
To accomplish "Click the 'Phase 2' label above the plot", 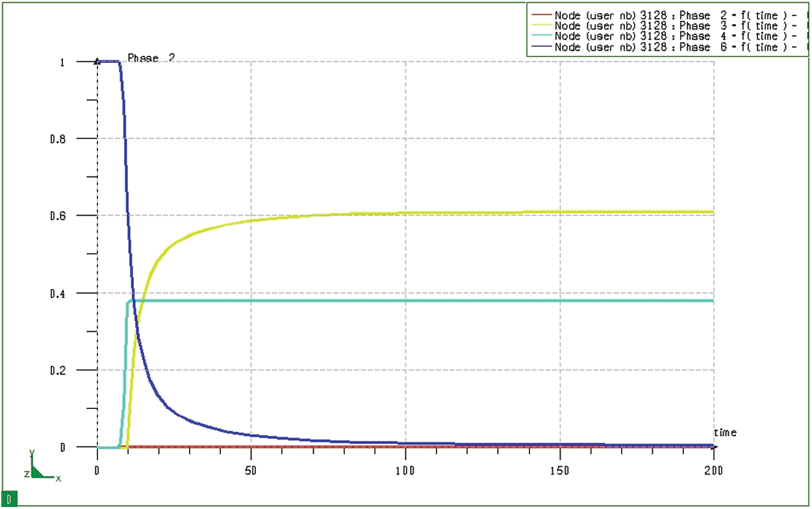I will [x=151, y=58].
